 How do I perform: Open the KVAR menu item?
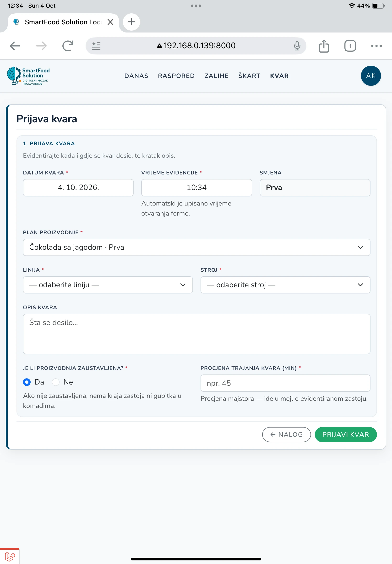pos(279,76)
